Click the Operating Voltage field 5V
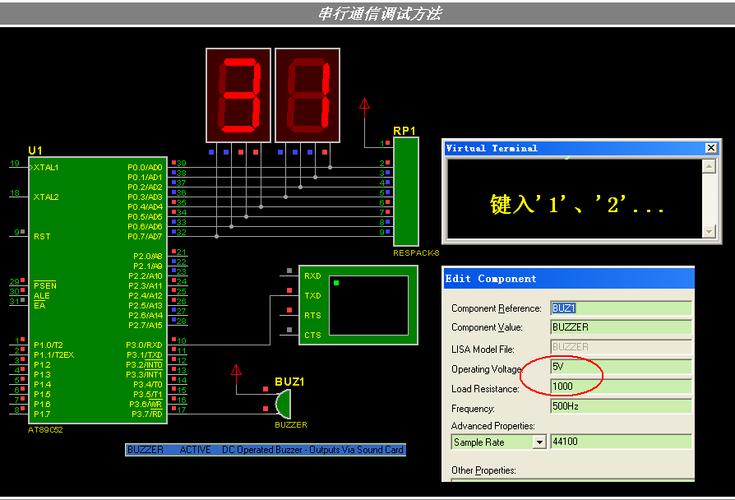This screenshot has width=735, height=500. [x=621, y=366]
